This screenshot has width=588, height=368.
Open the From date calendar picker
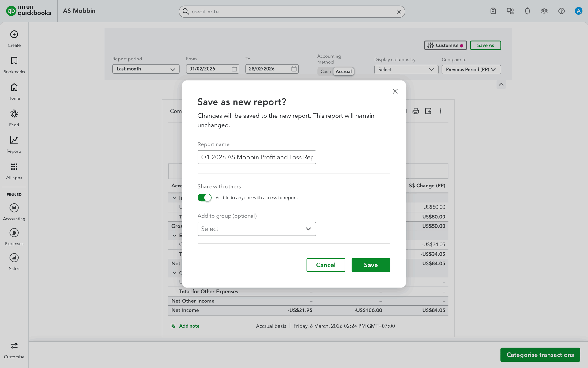tap(235, 69)
